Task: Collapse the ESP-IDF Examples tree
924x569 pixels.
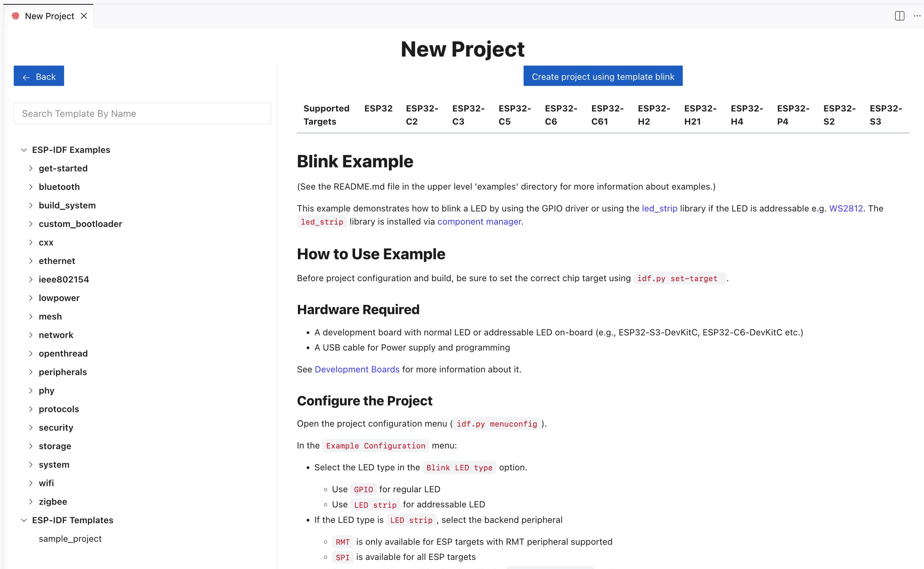Action: (24, 150)
